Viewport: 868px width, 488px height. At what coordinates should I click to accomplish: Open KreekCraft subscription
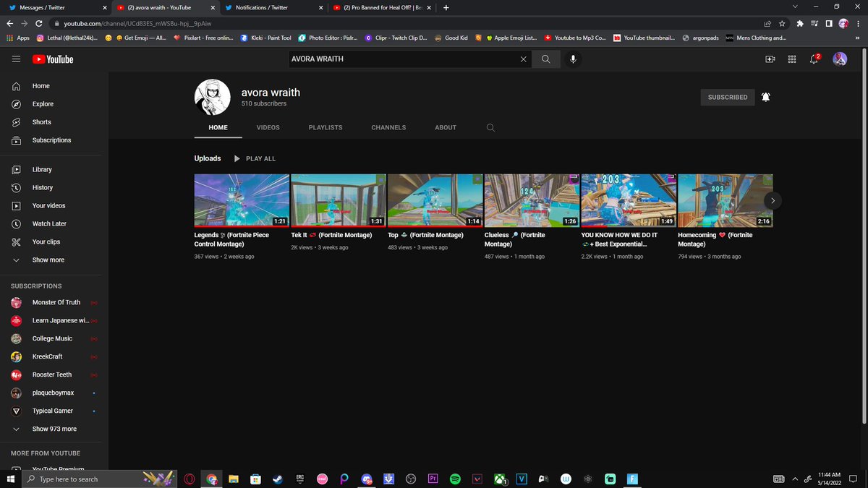[54, 356]
